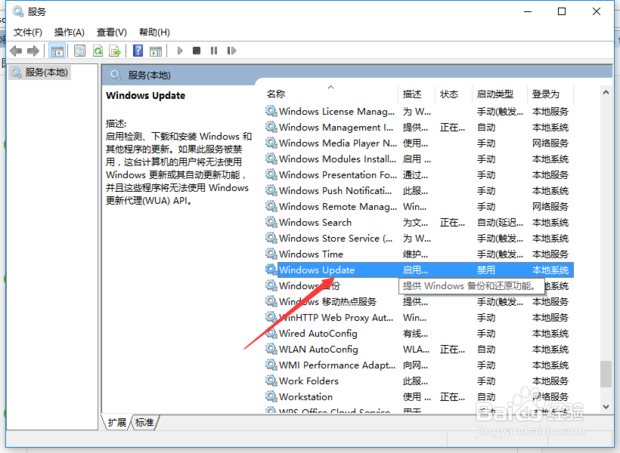Click gear icon beside Windows Modules Installer
The width and height of the screenshot is (620, 453).
coord(271,159)
